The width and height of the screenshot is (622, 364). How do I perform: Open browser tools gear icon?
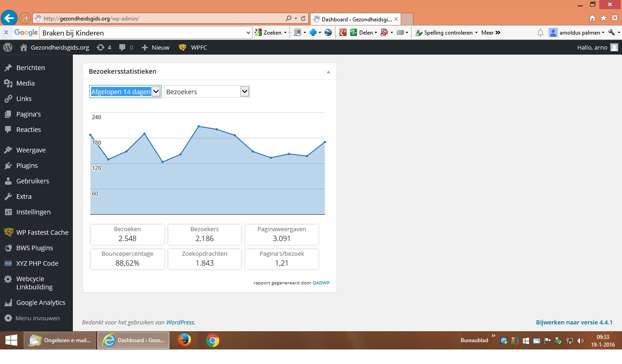click(615, 18)
